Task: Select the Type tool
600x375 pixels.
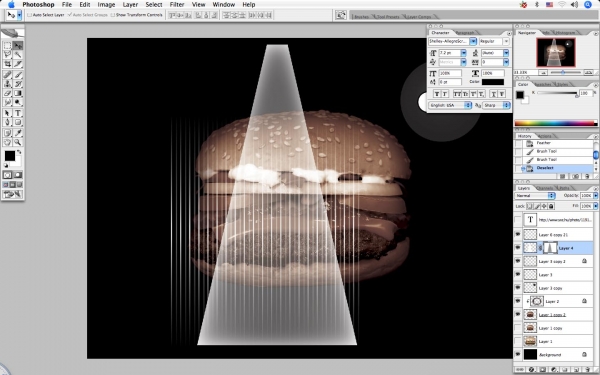Action: click(x=18, y=113)
